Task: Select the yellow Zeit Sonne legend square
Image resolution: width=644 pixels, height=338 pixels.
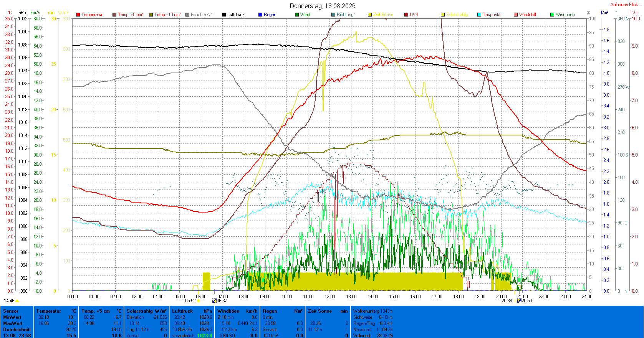Action: point(370,15)
